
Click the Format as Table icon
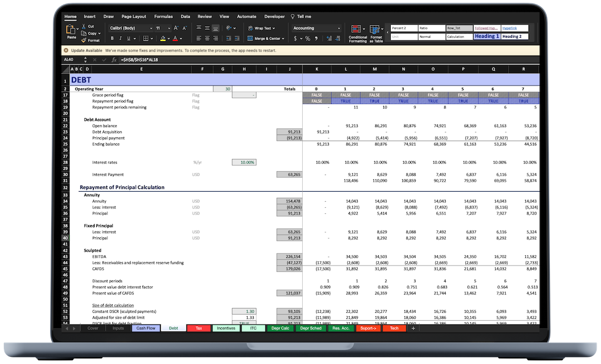pos(376,32)
